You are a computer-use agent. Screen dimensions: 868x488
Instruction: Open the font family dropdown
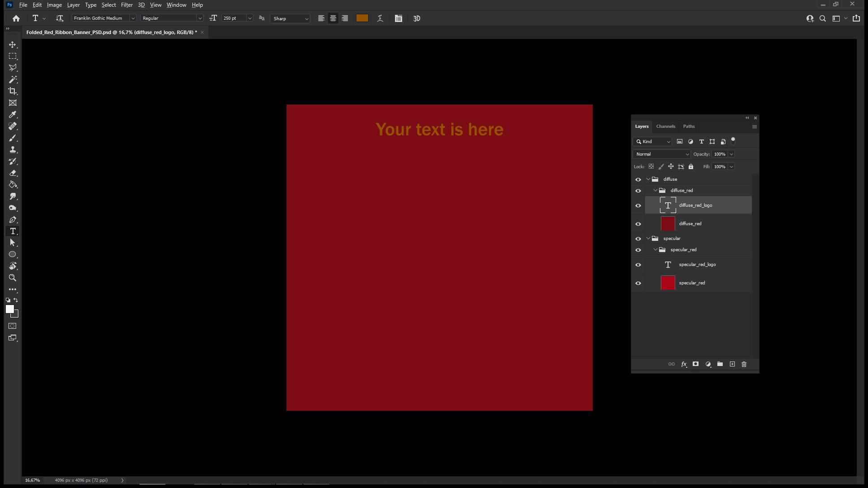pos(133,18)
